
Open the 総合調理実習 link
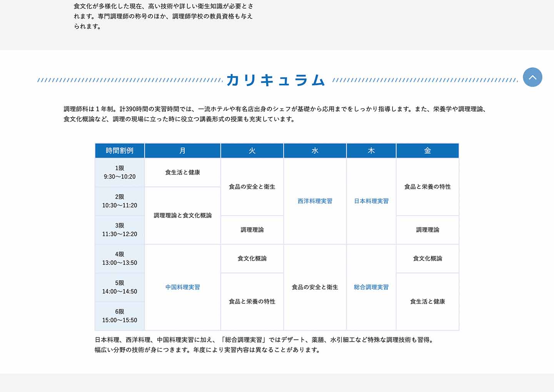[x=371, y=287]
